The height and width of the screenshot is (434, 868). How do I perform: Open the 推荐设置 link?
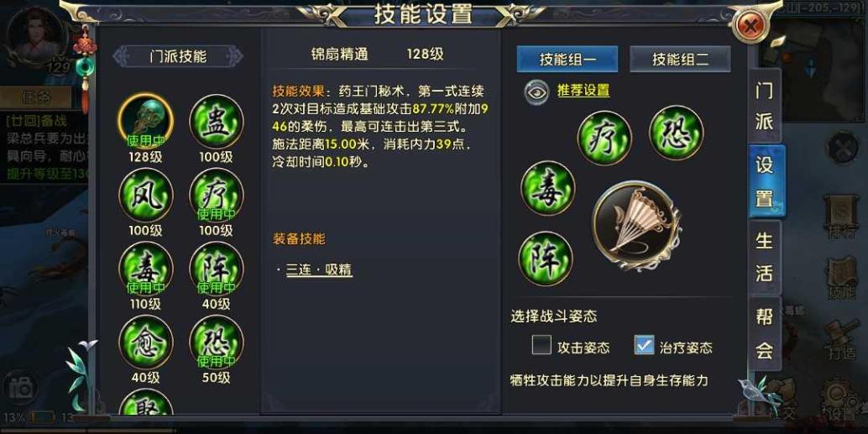click(x=583, y=91)
